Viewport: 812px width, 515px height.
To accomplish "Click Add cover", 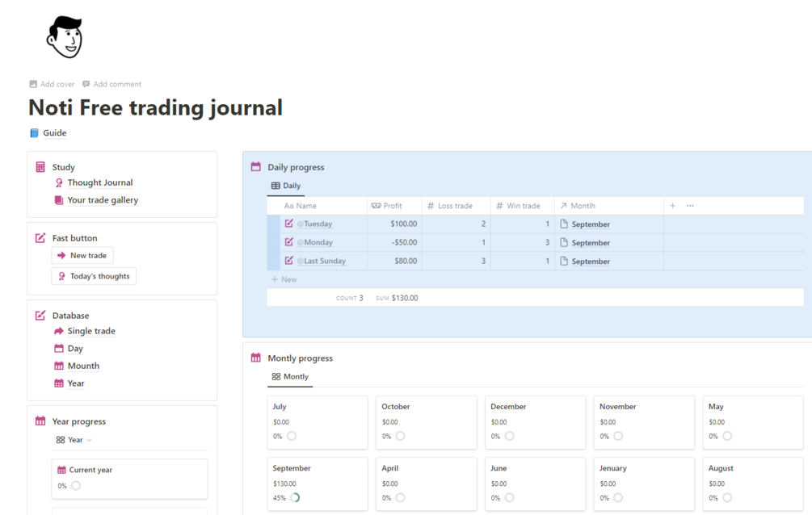I will click(x=52, y=84).
